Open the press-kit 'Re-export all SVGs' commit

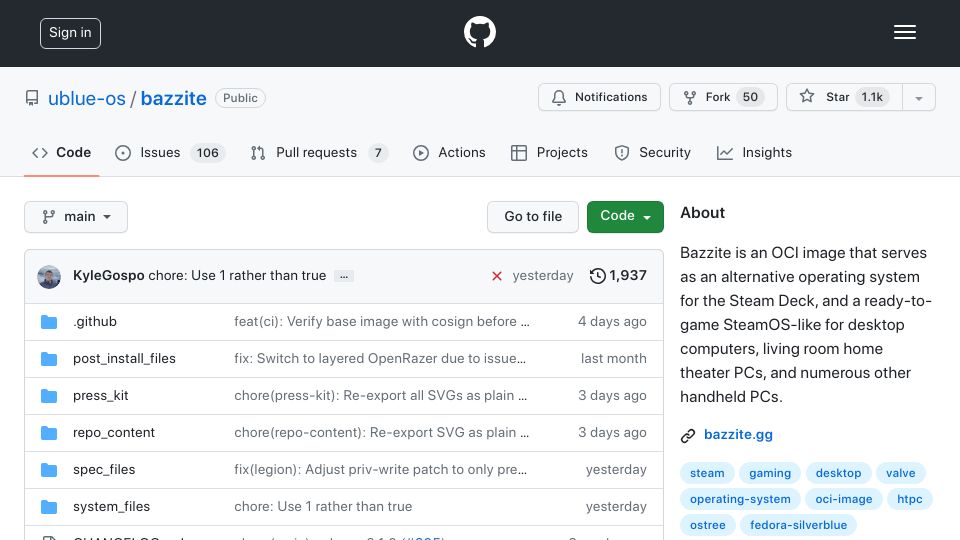tap(380, 396)
